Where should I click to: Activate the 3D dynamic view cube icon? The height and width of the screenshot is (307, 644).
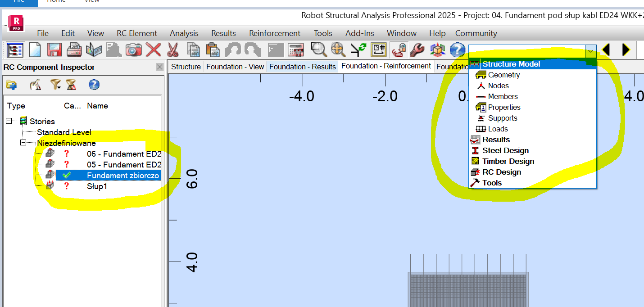(437, 50)
